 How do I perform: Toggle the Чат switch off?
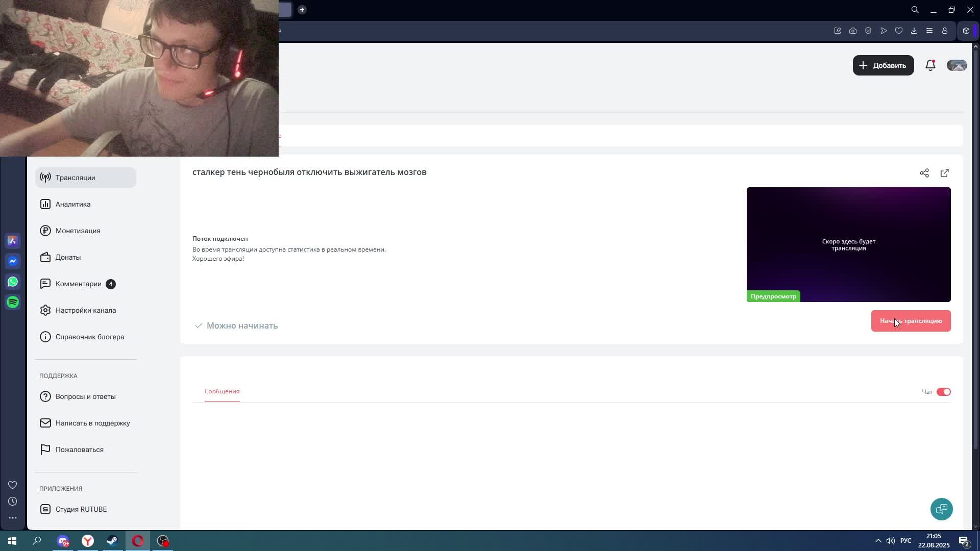click(x=943, y=392)
